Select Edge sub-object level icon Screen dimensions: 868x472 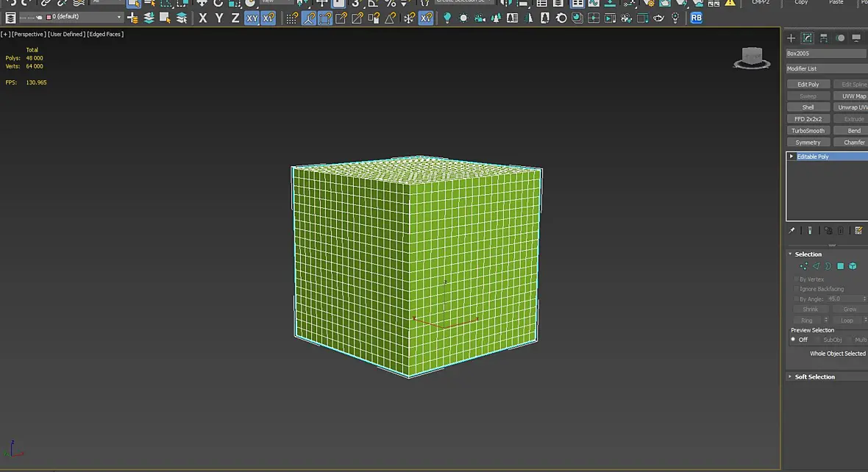click(816, 267)
